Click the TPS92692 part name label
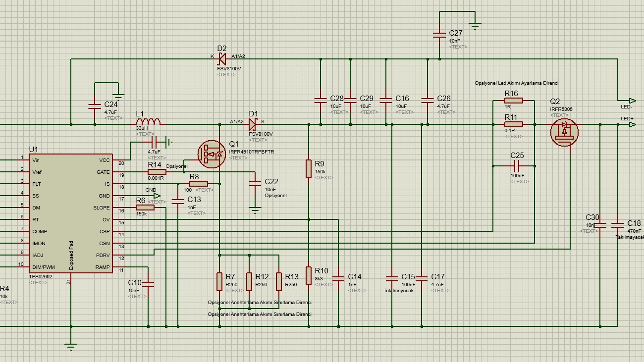 coord(41,277)
